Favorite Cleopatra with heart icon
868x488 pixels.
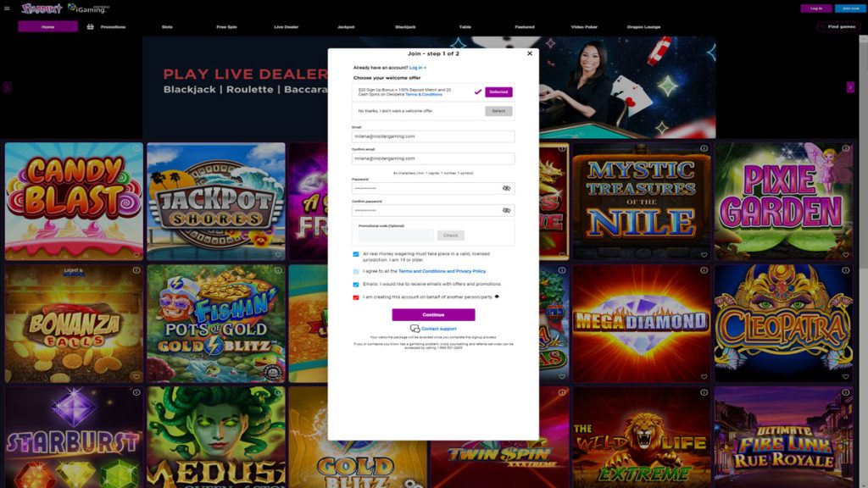(x=845, y=377)
